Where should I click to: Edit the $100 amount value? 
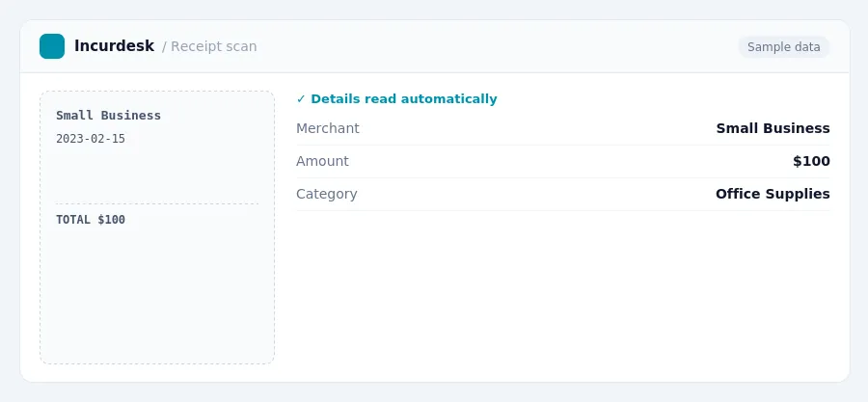(811, 161)
